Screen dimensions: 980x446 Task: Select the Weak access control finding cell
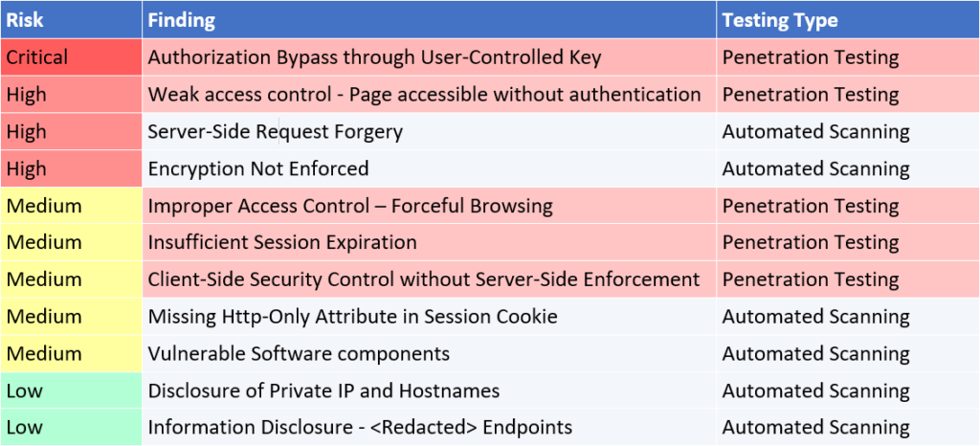click(424, 95)
